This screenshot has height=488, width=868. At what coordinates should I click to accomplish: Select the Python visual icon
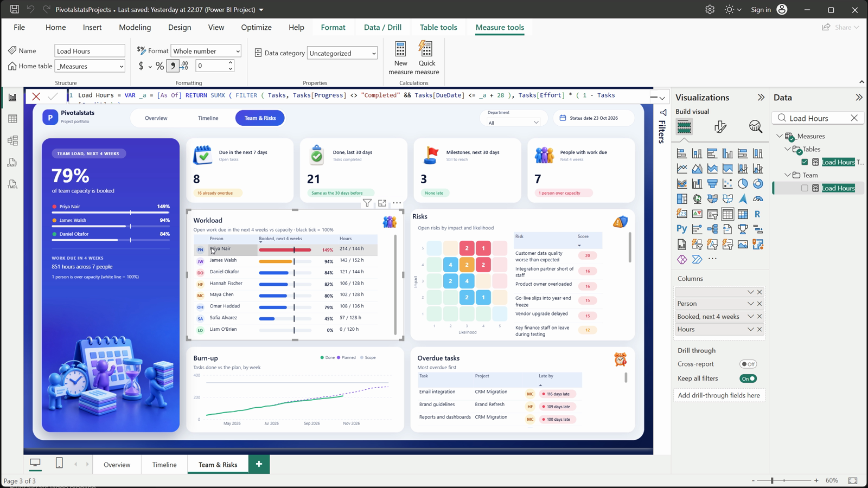(682, 229)
